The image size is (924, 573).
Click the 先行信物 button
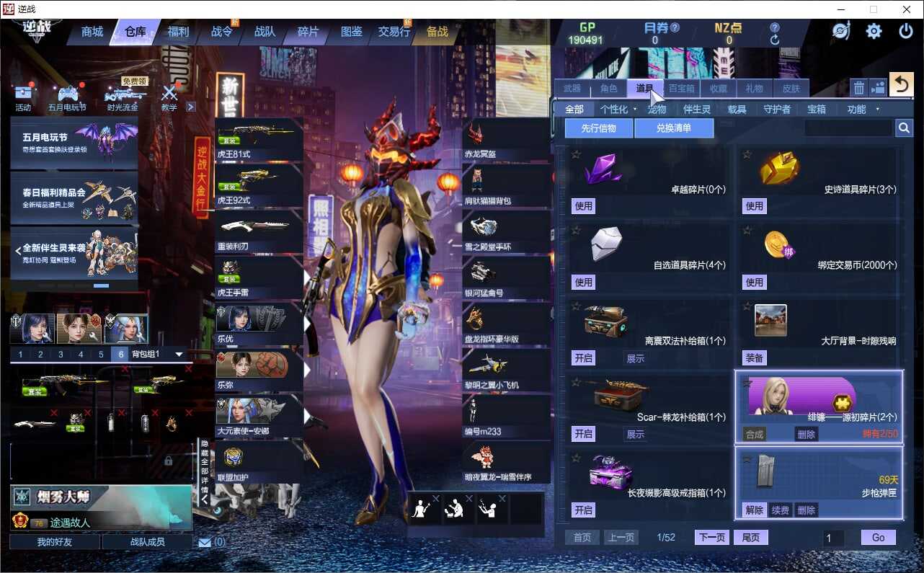(x=599, y=128)
